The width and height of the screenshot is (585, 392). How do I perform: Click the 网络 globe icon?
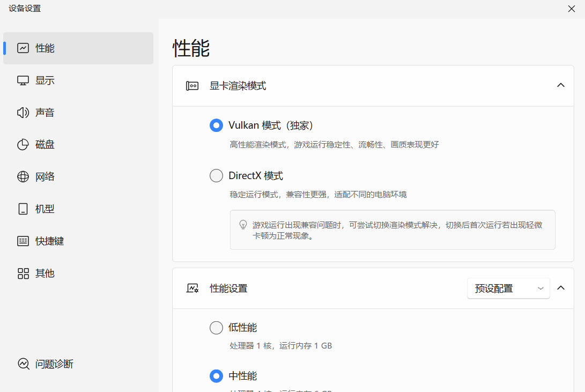click(23, 176)
